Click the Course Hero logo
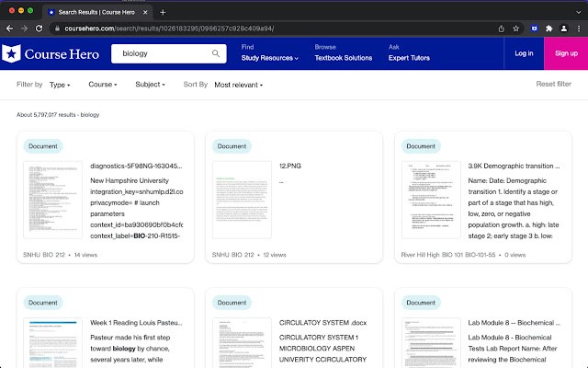This screenshot has height=368, width=588. click(x=51, y=53)
